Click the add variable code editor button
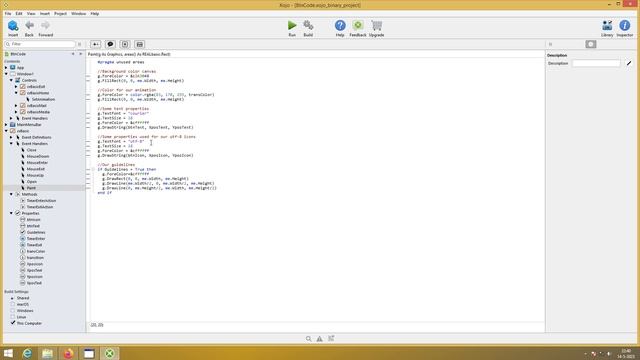The width and height of the screenshot is (640, 360). [96, 44]
